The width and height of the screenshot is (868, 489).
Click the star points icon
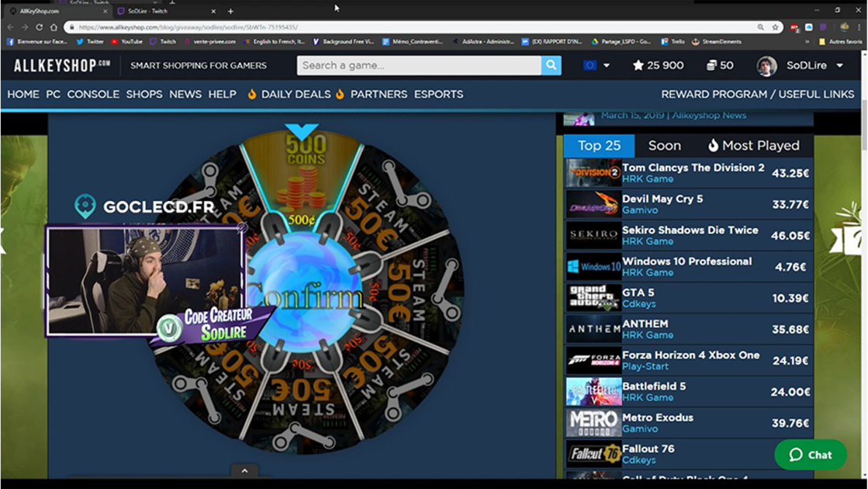638,65
